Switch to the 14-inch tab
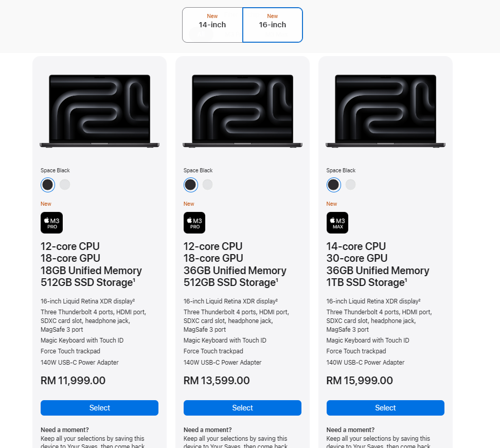The image size is (500, 448). tap(212, 25)
